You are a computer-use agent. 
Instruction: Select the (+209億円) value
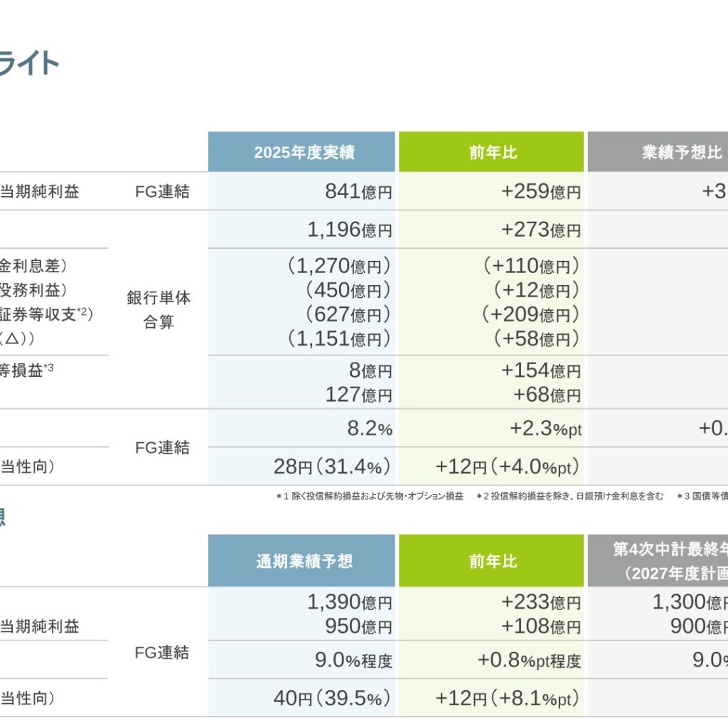click(530, 314)
